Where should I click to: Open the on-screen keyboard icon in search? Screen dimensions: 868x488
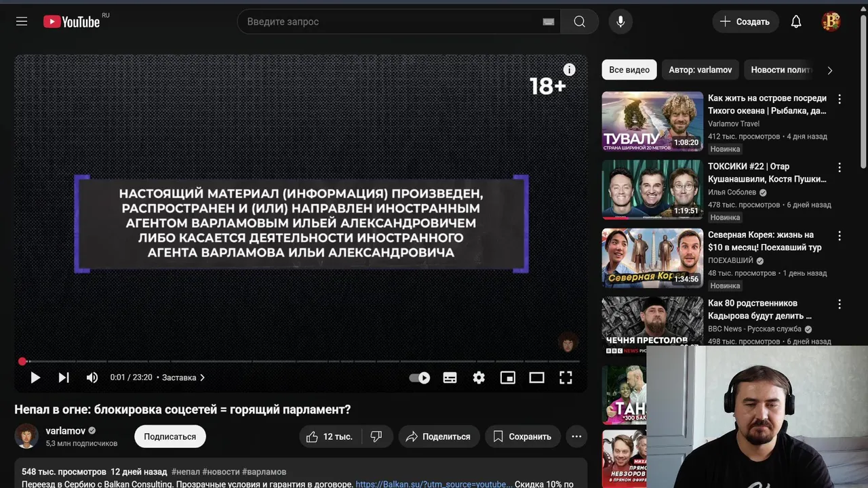click(549, 22)
